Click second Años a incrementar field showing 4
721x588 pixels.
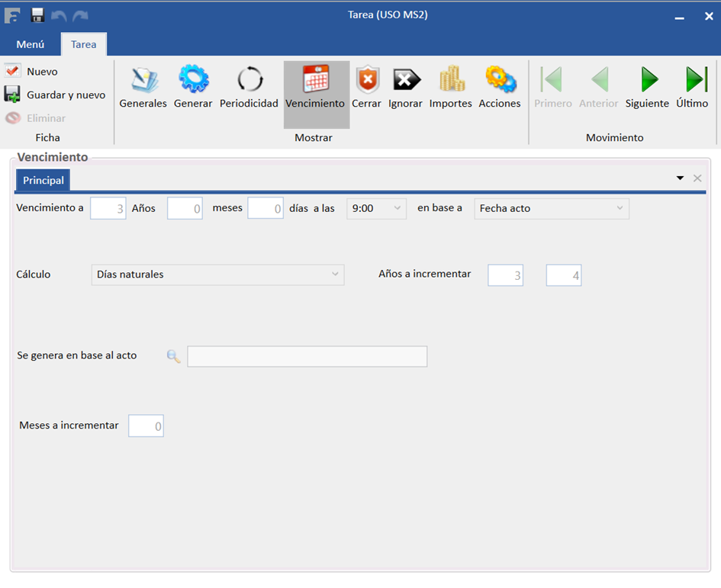(x=564, y=275)
